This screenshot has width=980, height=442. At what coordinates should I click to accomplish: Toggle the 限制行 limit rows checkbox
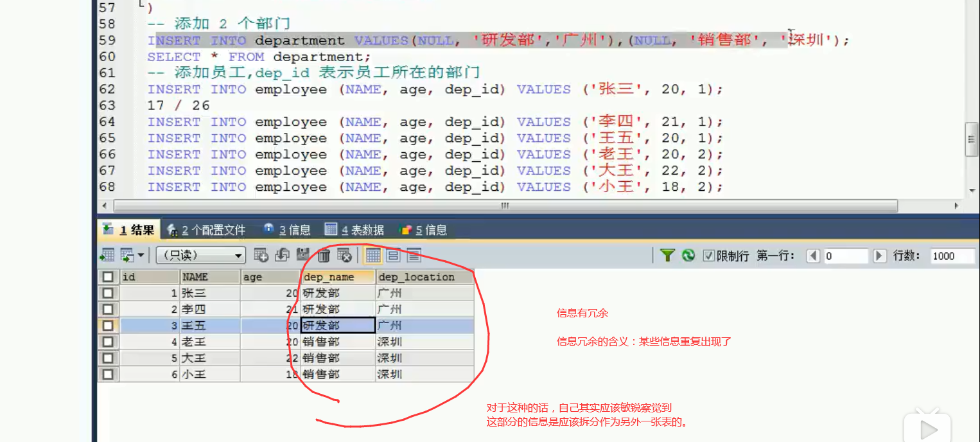point(708,256)
